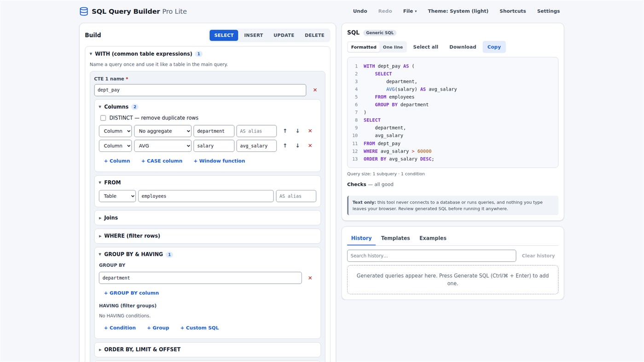Switch to the Templates tab

(x=395, y=238)
